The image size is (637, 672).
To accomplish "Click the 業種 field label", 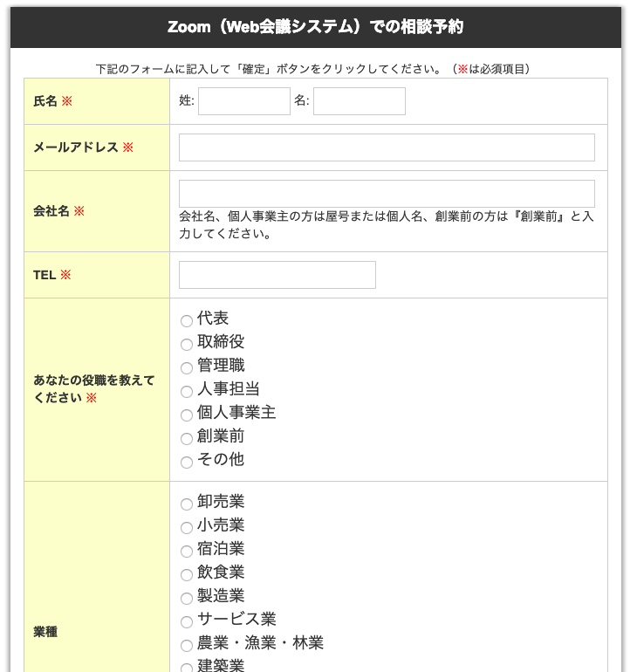I will tap(45, 632).
